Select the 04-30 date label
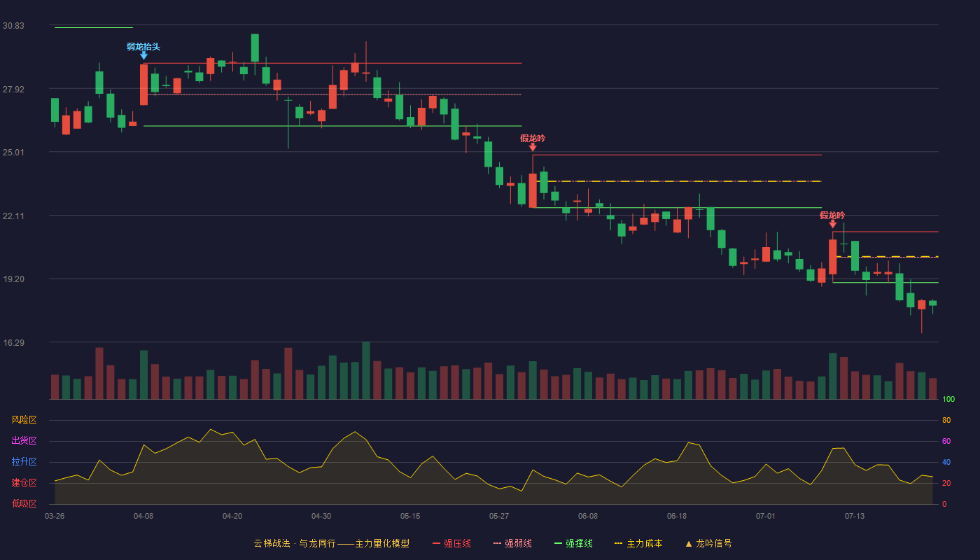This screenshot has width=980, height=560. [x=321, y=516]
